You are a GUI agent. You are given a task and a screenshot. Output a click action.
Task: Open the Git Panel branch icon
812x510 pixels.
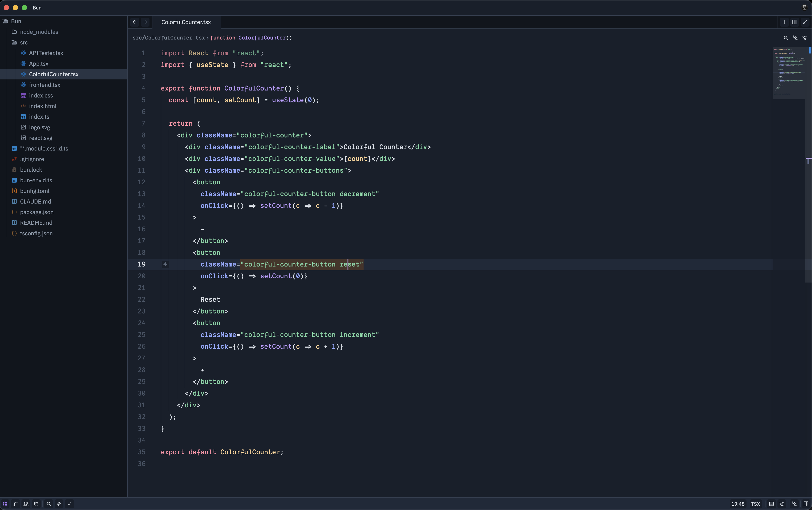[16, 504]
